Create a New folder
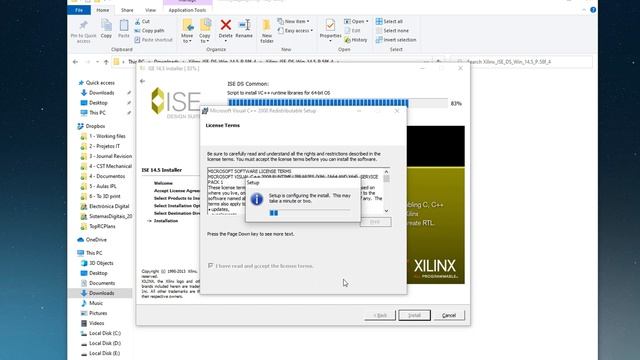This screenshot has width=640, height=360. [267, 31]
